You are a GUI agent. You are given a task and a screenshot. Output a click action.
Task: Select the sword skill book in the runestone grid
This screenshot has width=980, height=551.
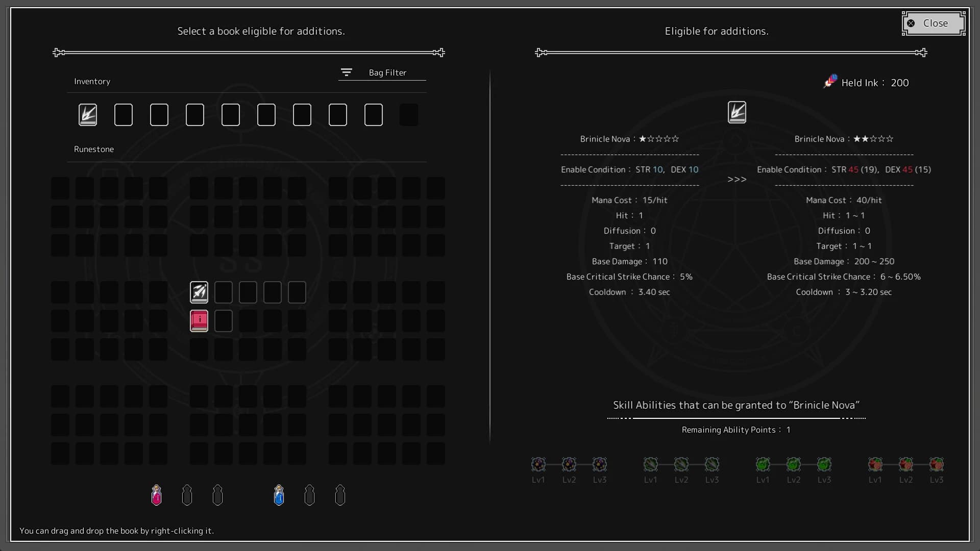(199, 292)
